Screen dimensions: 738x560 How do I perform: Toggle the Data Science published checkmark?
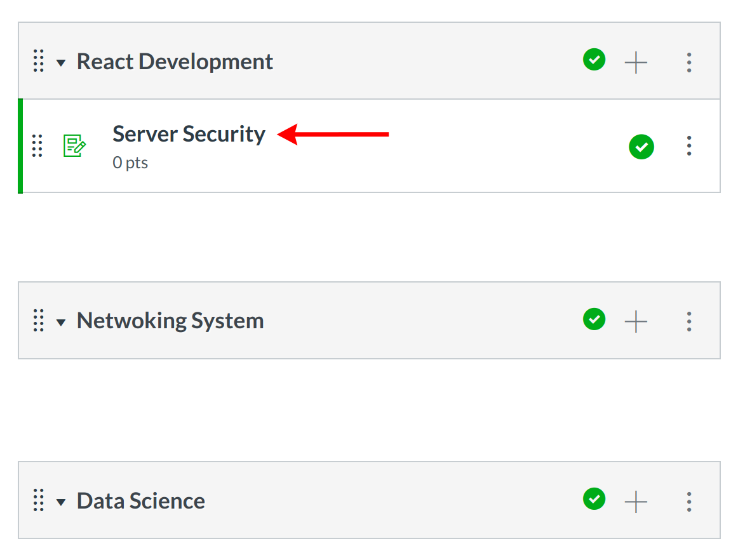point(594,500)
